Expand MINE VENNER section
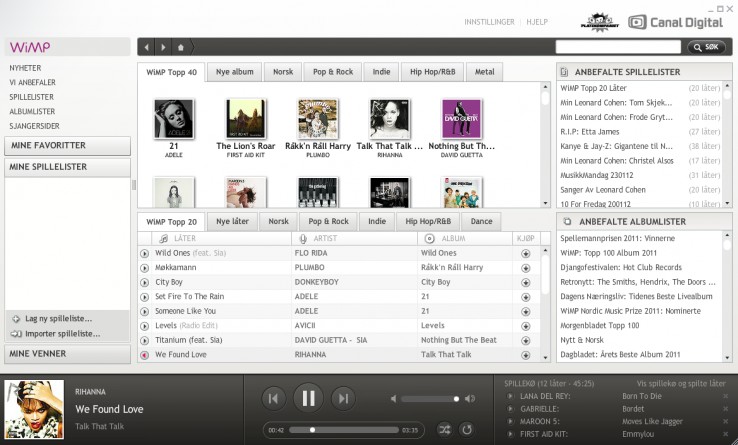 pyautogui.click(x=67, y=354)
